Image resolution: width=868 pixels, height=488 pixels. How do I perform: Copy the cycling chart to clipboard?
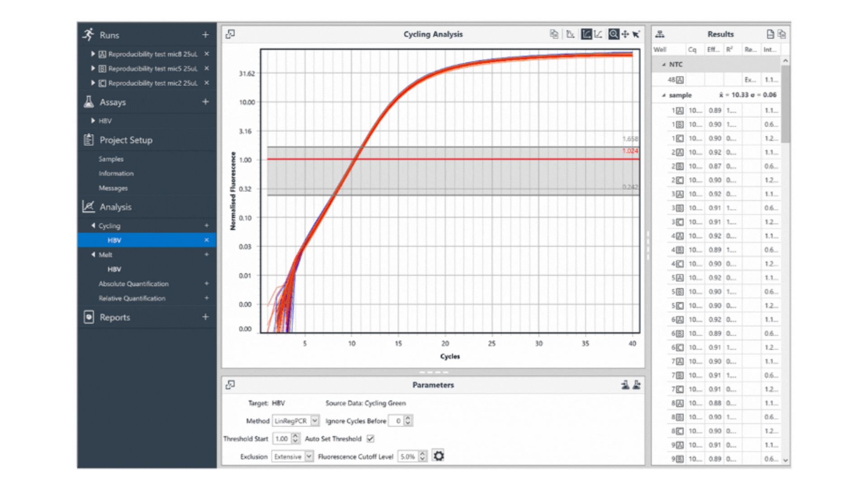click(x=554, y=34)
